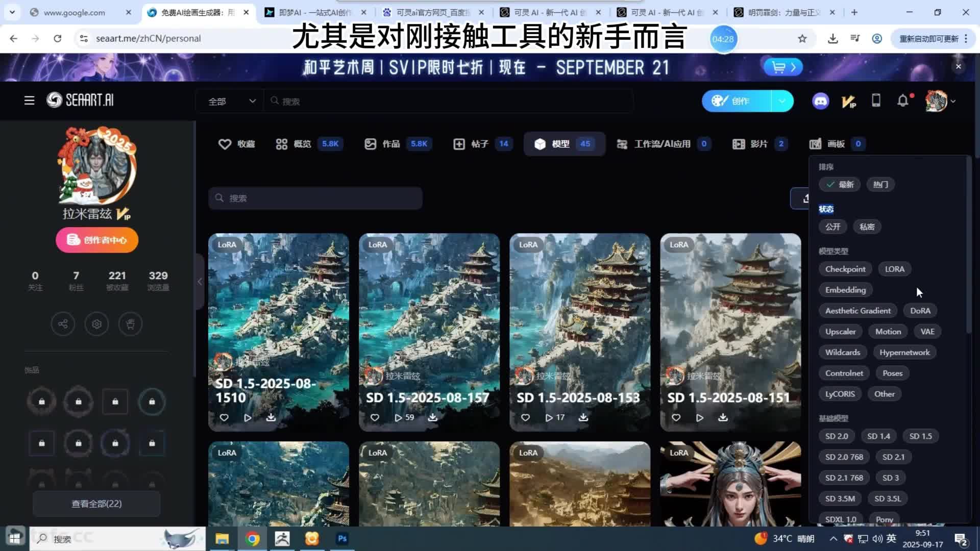Click the VIP badge icon in header

tap(848, 102)
